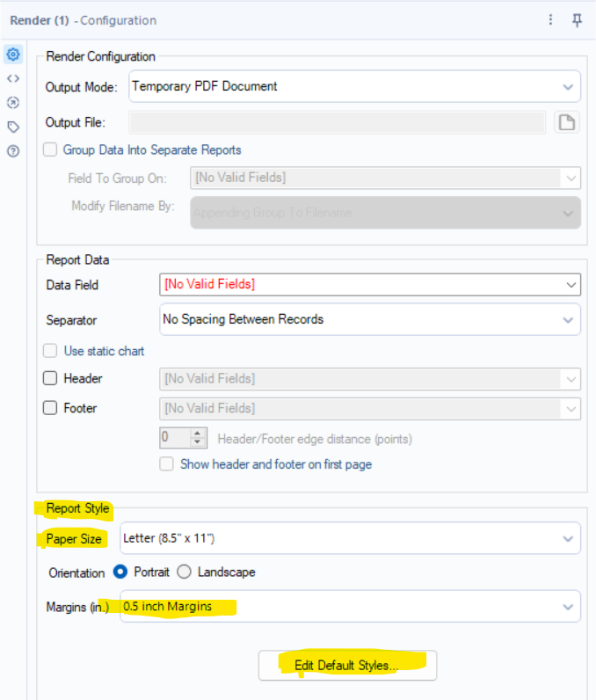Click the Edit Default Styles button
The width and height of the screenshot is (596, 700).
[x=347, y=666]
